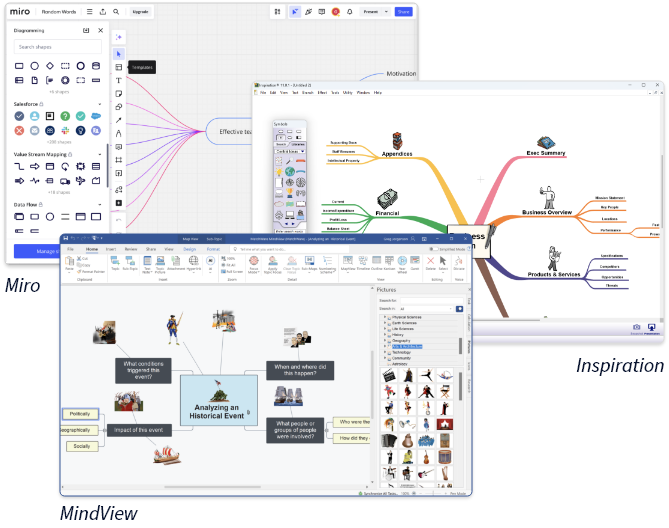Click the Search shapes field in Miro
The height and width of the screenshot is (528, 669).
pyautogui.click(x=58, y=46)
